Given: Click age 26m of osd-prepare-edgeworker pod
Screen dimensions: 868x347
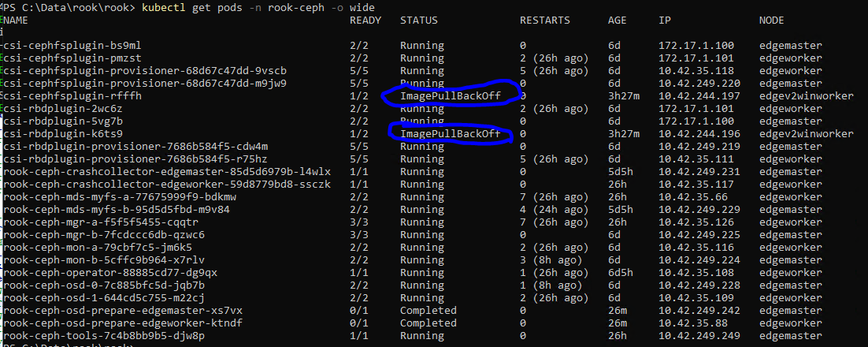Looking at the screenshot, I should 618,323.
